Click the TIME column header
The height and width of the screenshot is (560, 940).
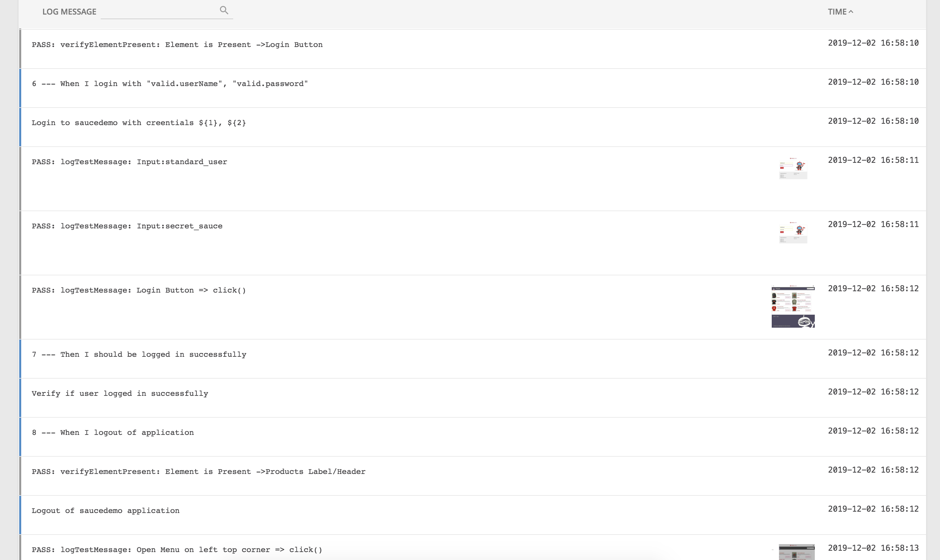pos(840,12)
